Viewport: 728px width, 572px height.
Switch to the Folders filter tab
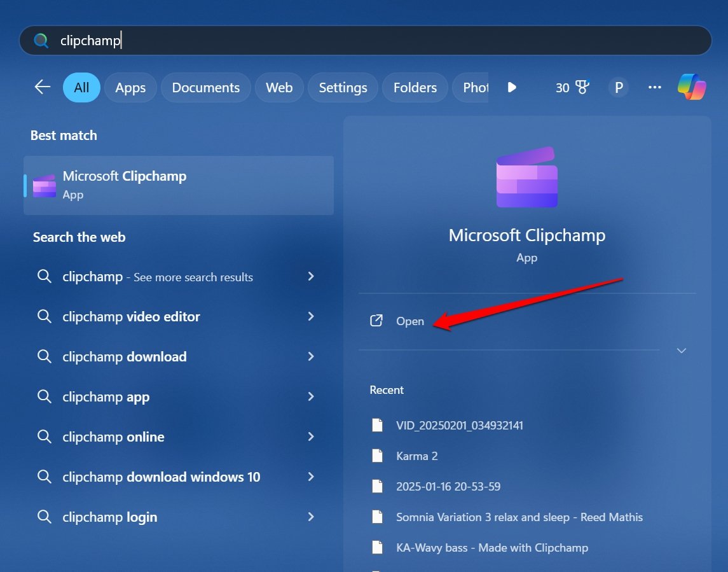pos(415,87)
